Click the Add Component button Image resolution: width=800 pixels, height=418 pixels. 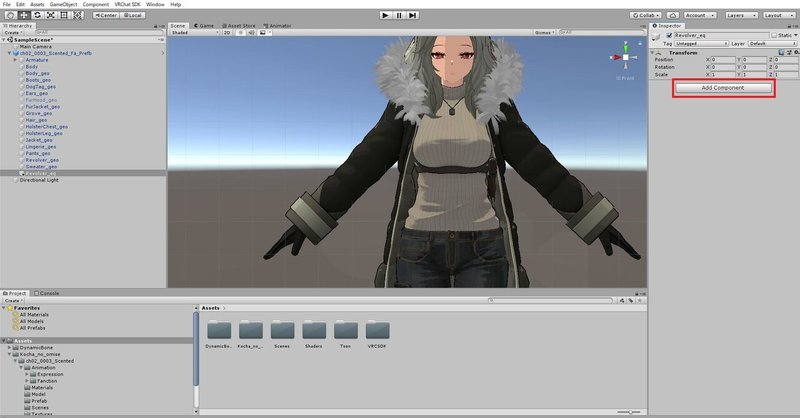[x=723, y=88]
